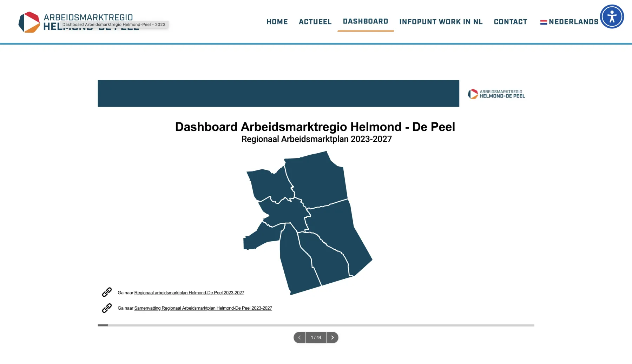Click the page progress bar under the dashboard

click(x=316, y=325)
